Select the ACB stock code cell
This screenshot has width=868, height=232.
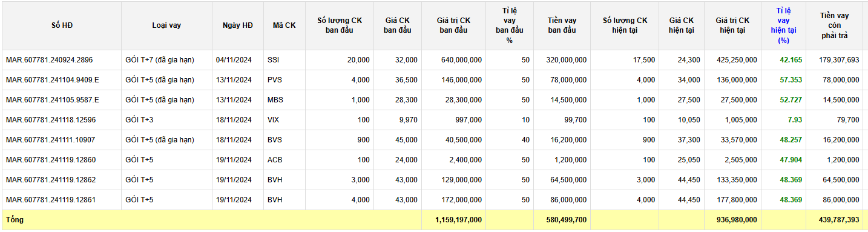[x=275, y=160]
